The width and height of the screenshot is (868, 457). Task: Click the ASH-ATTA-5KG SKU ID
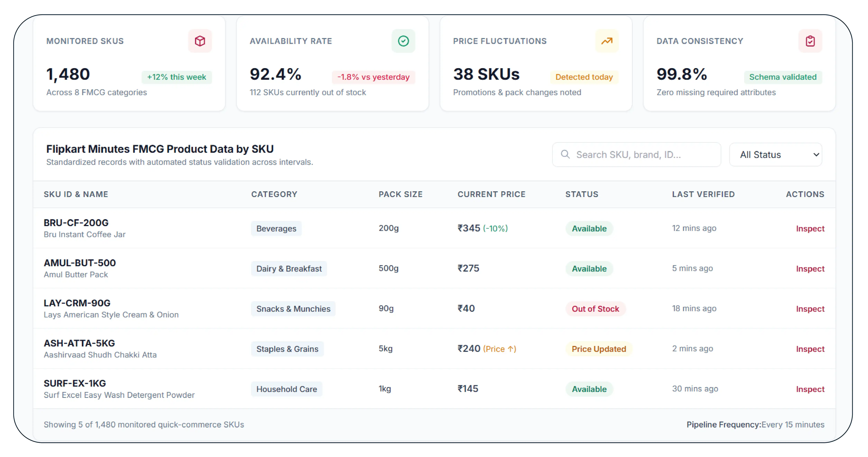pos(80,343)
